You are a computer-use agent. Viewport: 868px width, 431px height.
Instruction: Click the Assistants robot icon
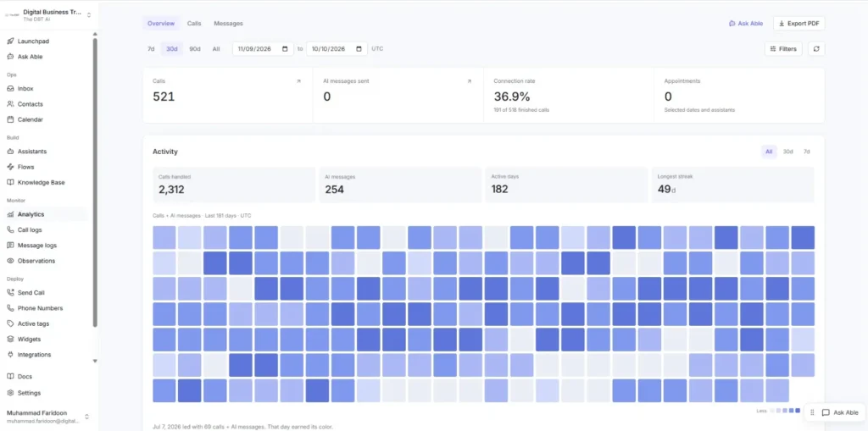click(10, 152)
